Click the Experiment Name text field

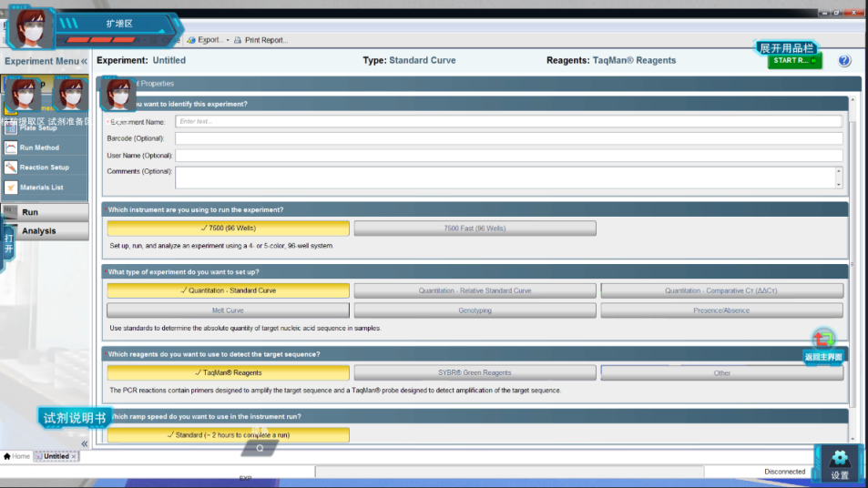tap(507, 121)
